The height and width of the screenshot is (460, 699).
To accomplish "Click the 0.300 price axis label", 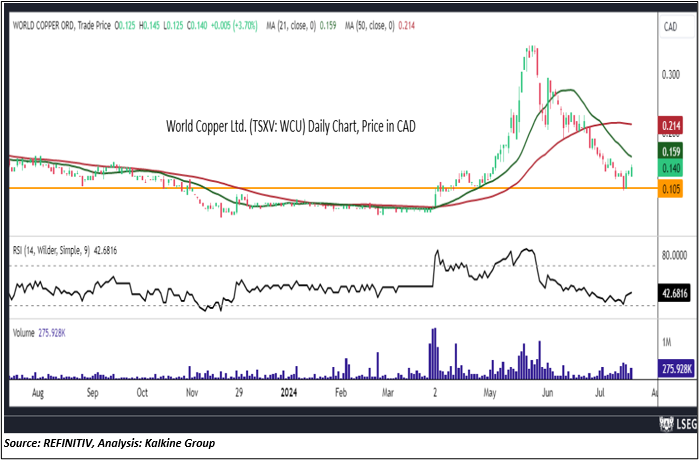I will pyautogui.click(x=671, y=74).
